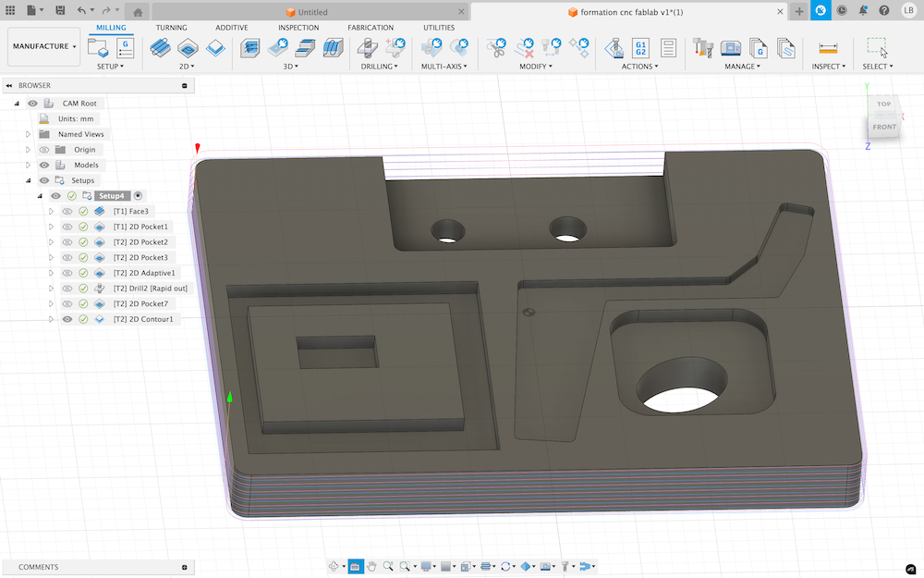Open the DRILLING dropdown menu

[x=380, y=67]
